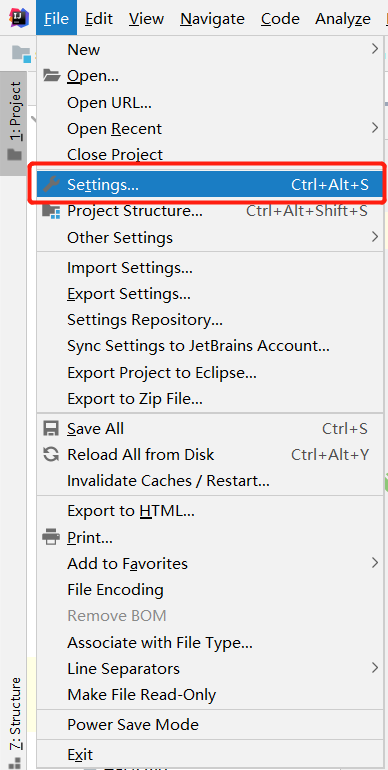Viewport: 388px width, 770px height.
Task: Toggle Power Save Mode
Action: pyautogui.click(x=210, y=724)
